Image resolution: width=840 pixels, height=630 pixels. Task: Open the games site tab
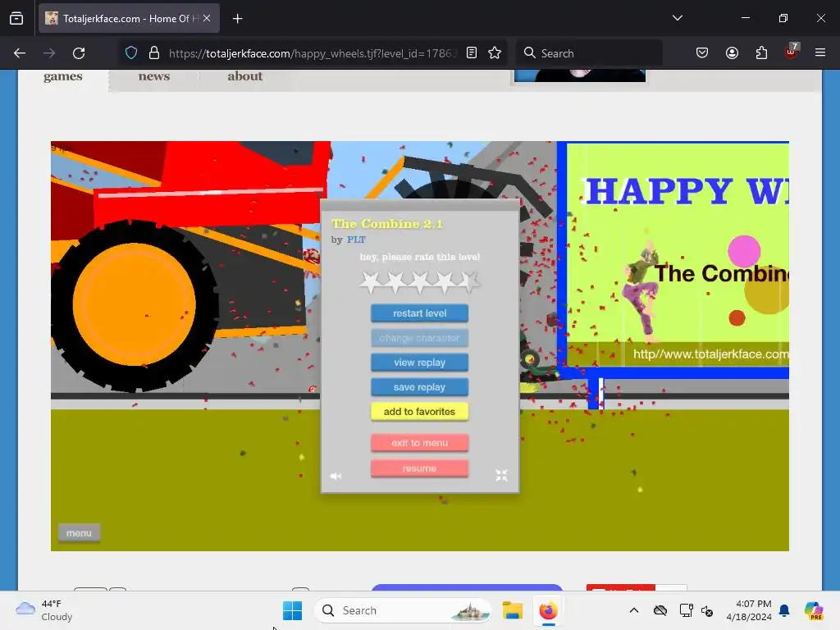[62, 76]
